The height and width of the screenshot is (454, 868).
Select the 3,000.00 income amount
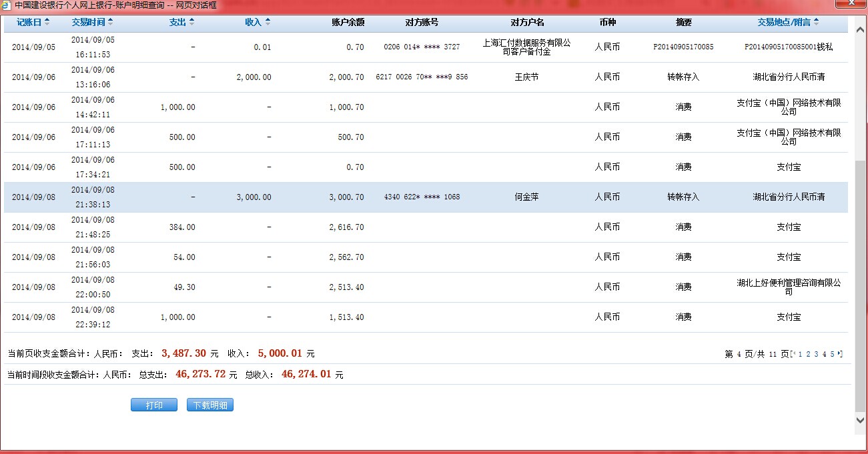(x=254, y=197)
